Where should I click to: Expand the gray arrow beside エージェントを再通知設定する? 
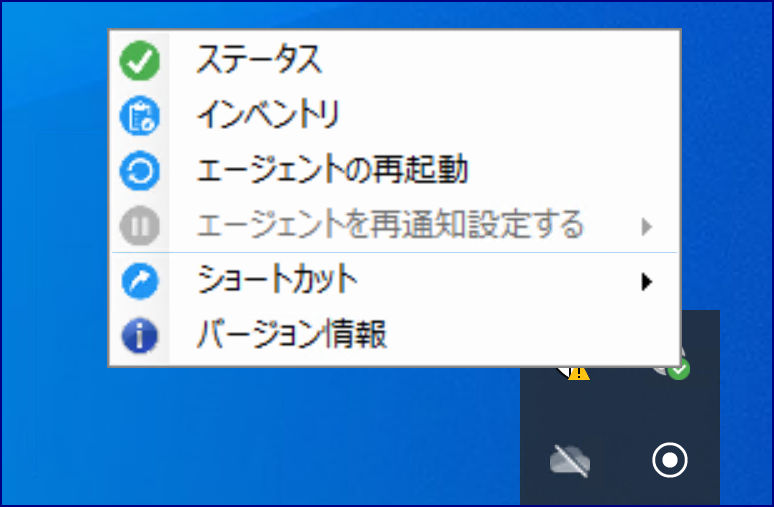[647, 227]
